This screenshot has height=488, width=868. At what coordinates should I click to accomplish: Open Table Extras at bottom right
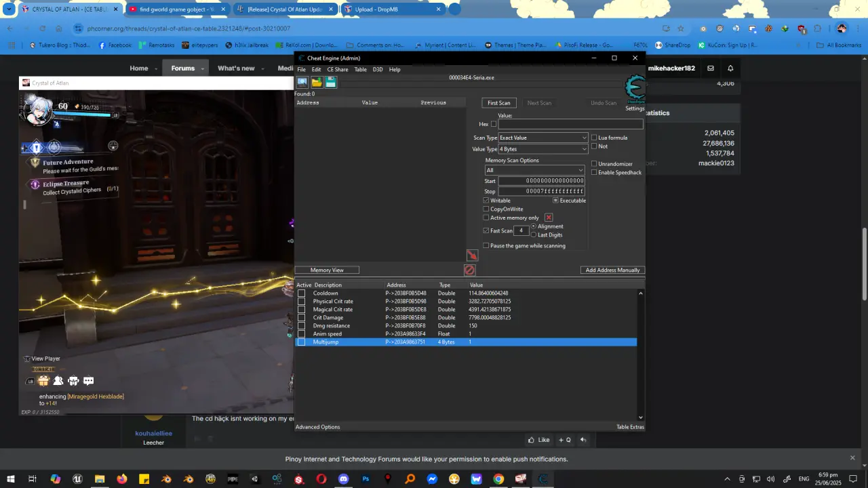[630, 427]
